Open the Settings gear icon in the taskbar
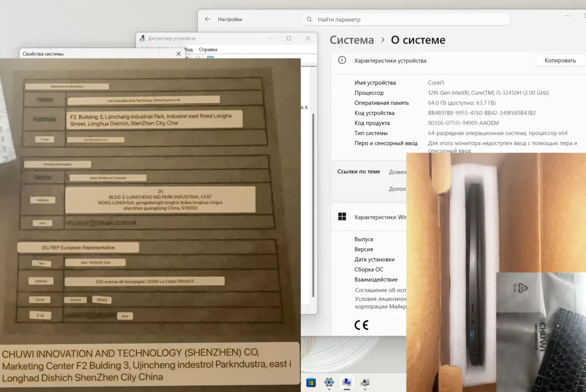 tap(329, 382)
